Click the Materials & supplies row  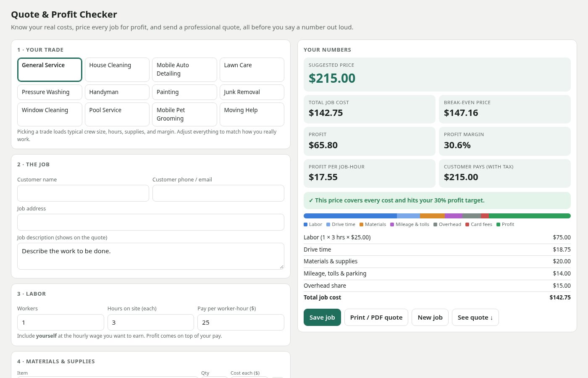[437, 261]
